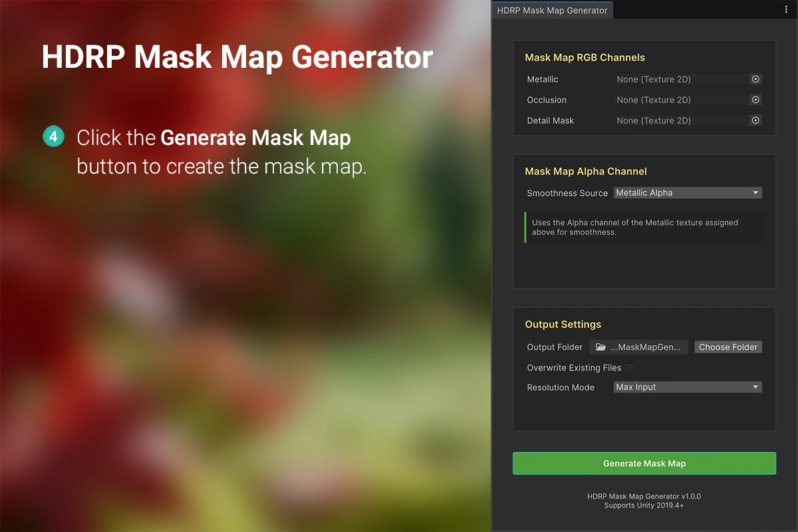Click the Output Settings section header
This screenshot has width=798, height=532.
(x=563, y=325)
